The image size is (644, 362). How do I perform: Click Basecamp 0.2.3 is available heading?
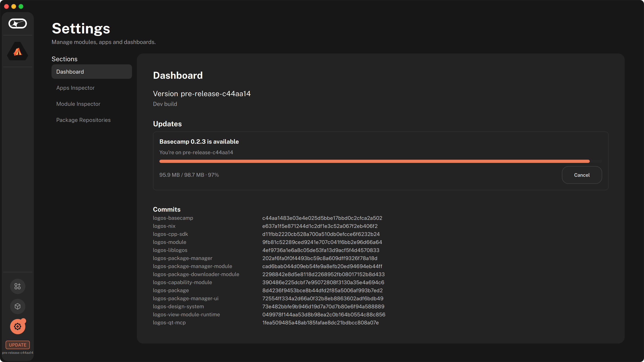click(x=199, y=142)
